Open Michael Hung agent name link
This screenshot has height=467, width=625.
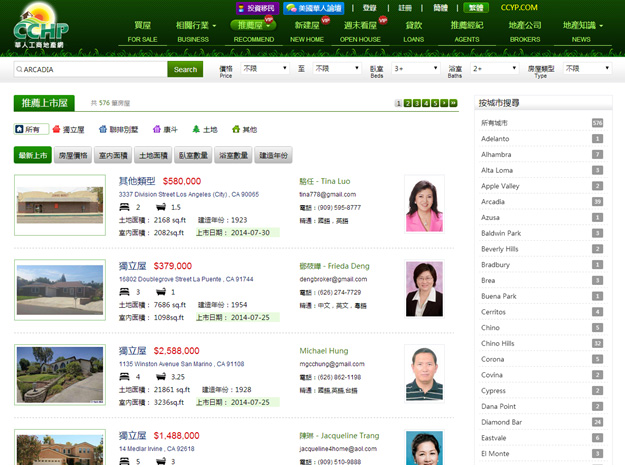point(324,351)
